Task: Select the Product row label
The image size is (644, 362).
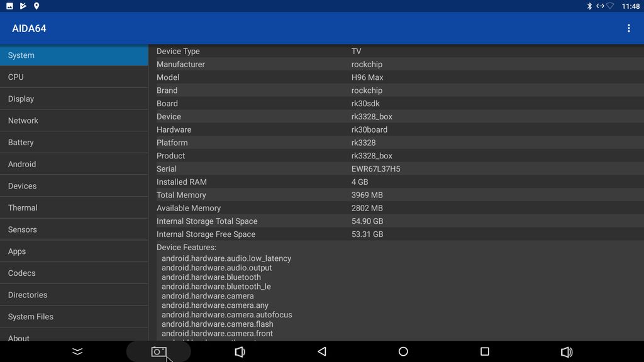Action: pos(170,156)
